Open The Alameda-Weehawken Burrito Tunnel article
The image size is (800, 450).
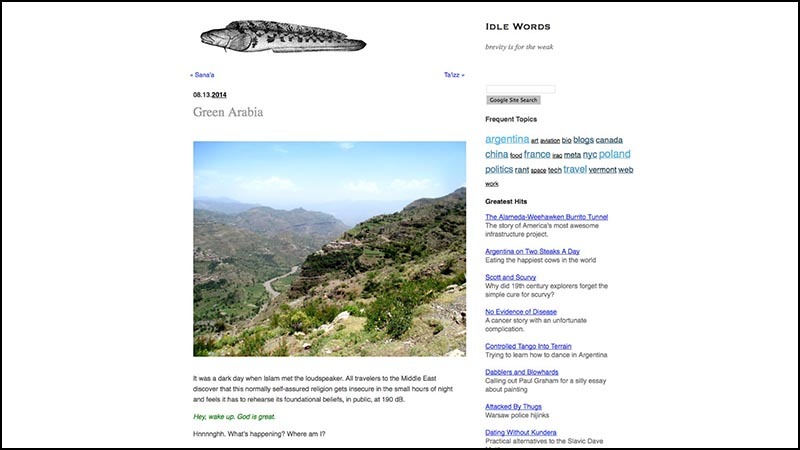coord(546,217)
